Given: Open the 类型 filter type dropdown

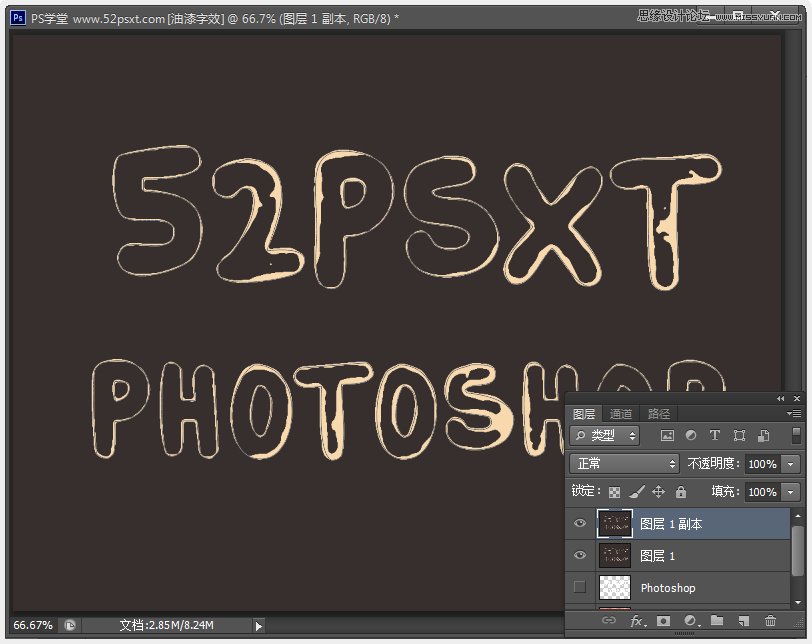Looking at the screenshot, I should point(605,436).
